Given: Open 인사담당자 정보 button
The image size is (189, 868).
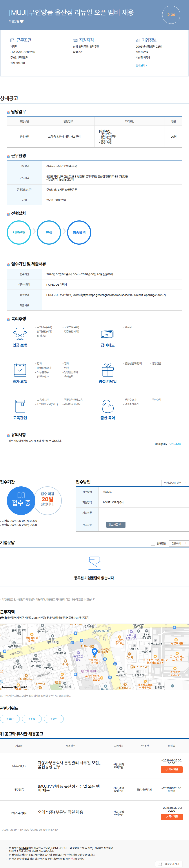Looking at the screenshot, I should coord(175,483).
